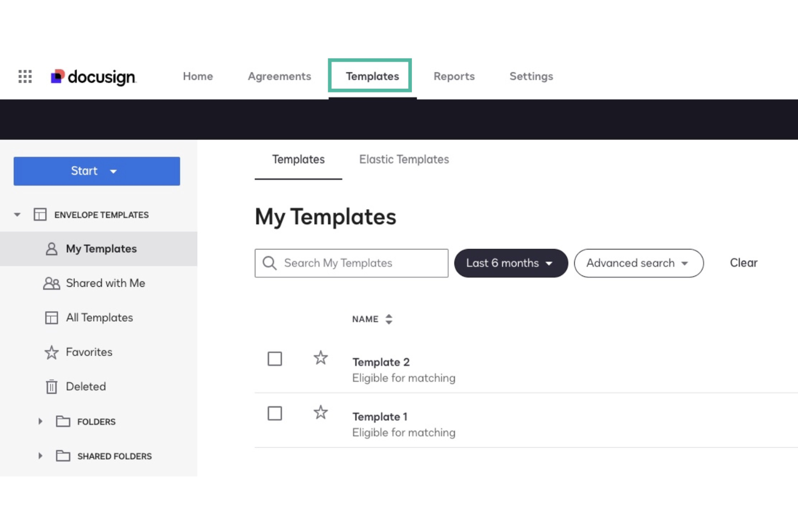Select Deleted in sidebar
798x532 pixels.
tap(99, 386)
